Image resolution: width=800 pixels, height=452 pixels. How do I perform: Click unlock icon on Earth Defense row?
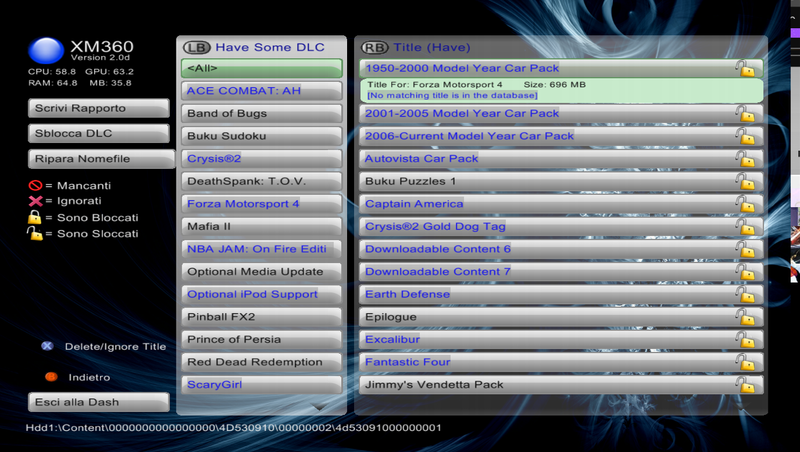point(745,294)
